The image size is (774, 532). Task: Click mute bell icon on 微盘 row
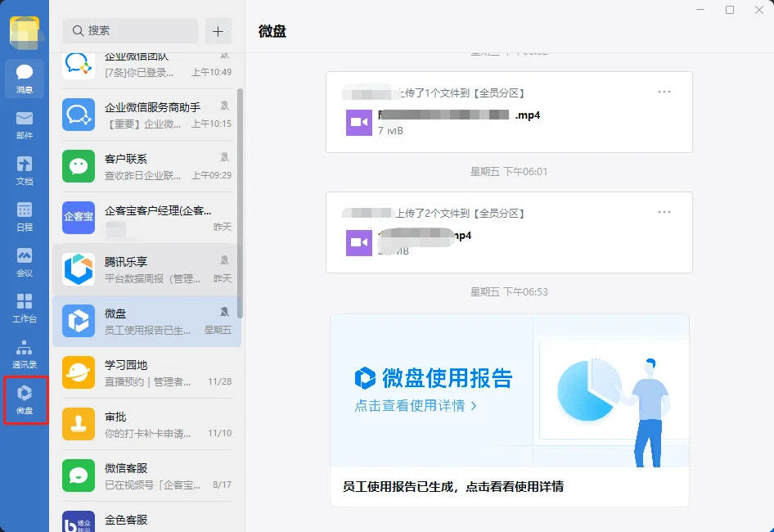click(x=225, y=312)
